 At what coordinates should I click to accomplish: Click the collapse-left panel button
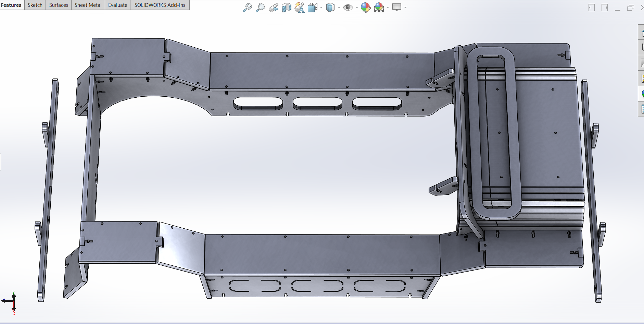point(591,8)
